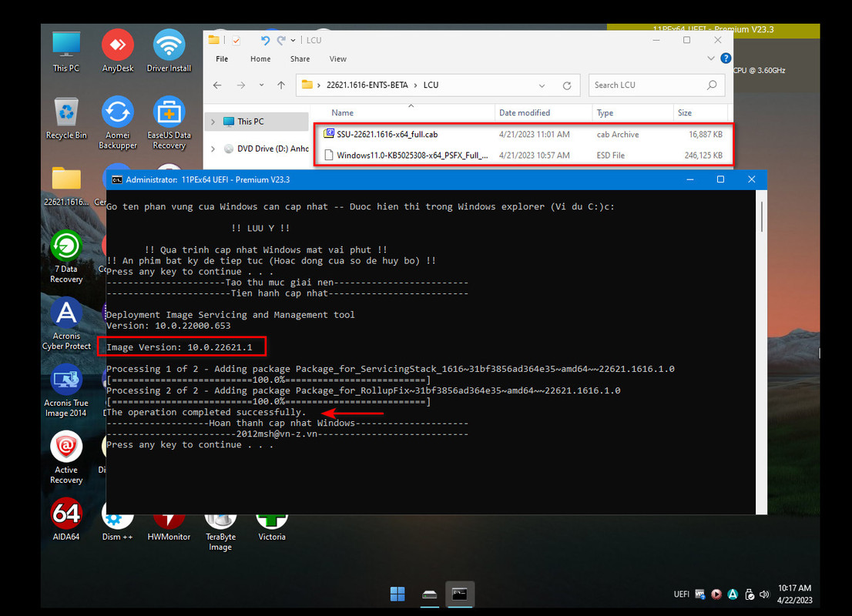Click the volume speaker tray icon

pos(764,594)
